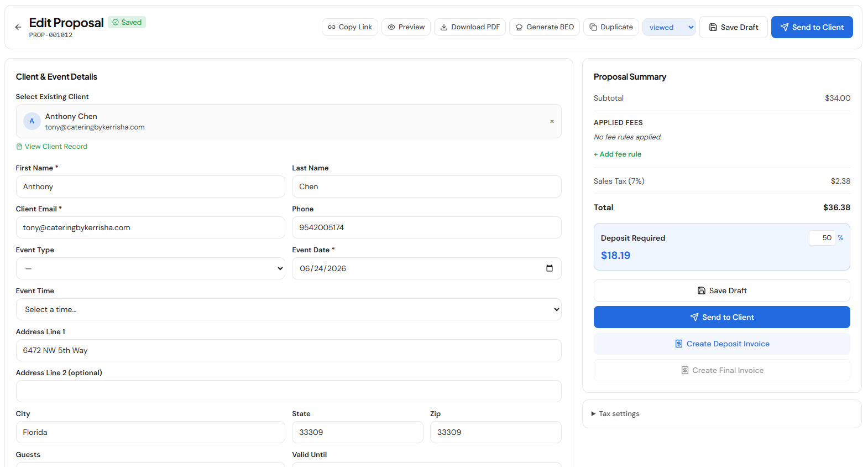Click the Total amount $36.38
The height and width of the screenshot is (467, 868).
(x=836, y=207)
